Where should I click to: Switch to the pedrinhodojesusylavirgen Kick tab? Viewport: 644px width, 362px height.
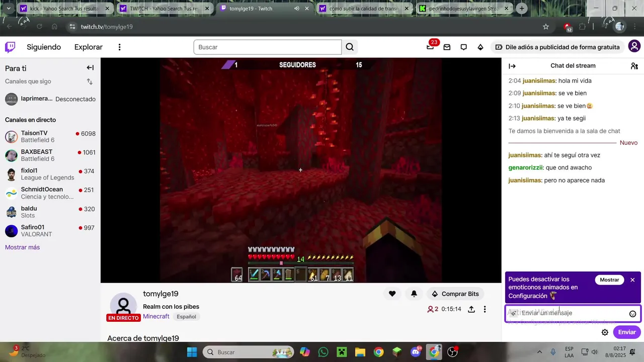465,9
